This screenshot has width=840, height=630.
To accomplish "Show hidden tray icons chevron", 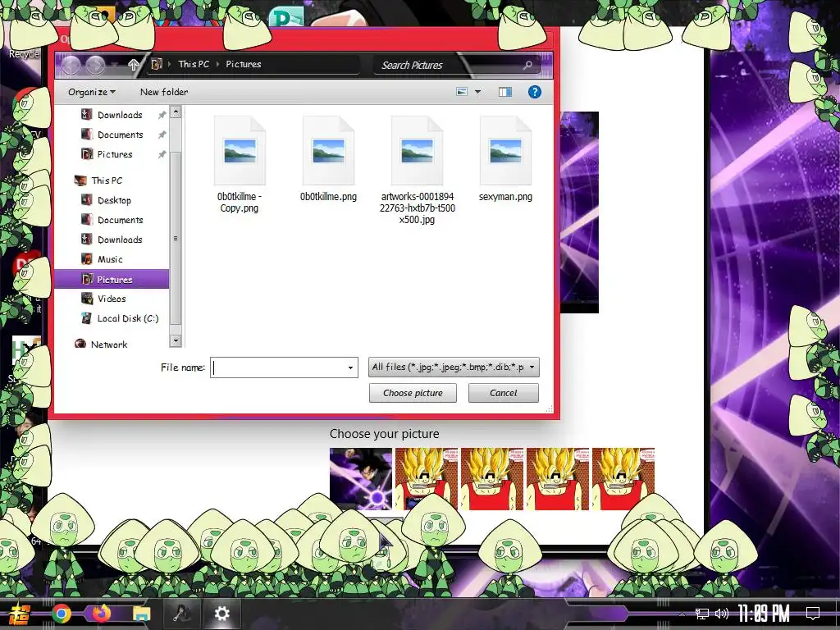I will 682,614.
